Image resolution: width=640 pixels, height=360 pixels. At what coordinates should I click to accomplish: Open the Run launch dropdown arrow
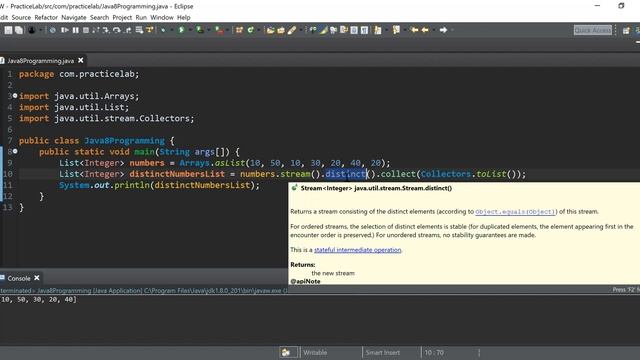[x=190, y=30]
